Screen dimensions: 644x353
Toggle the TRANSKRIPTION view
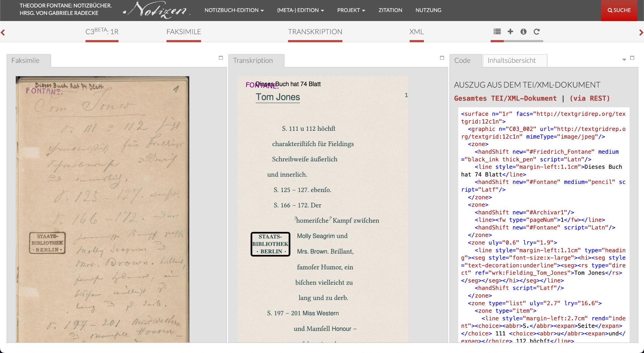pyautogui.click(x=315, y=32)
